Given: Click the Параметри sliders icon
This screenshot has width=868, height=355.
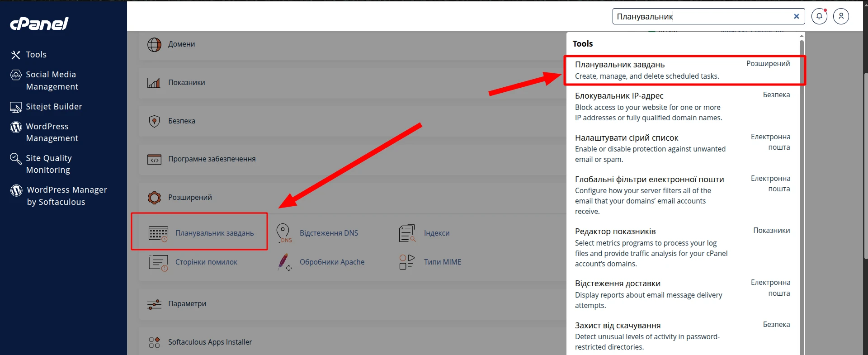Looking at the screenshot, I should [x=154, y=304].
